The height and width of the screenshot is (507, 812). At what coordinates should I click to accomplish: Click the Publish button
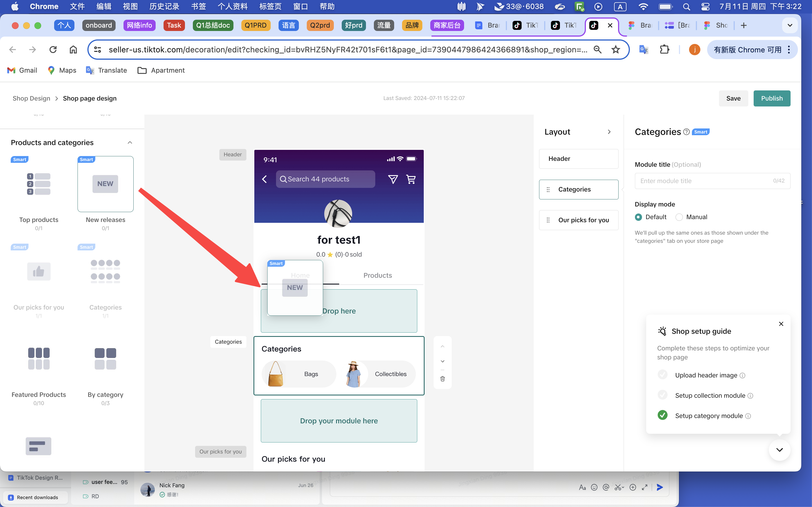(x=771, y=98)
